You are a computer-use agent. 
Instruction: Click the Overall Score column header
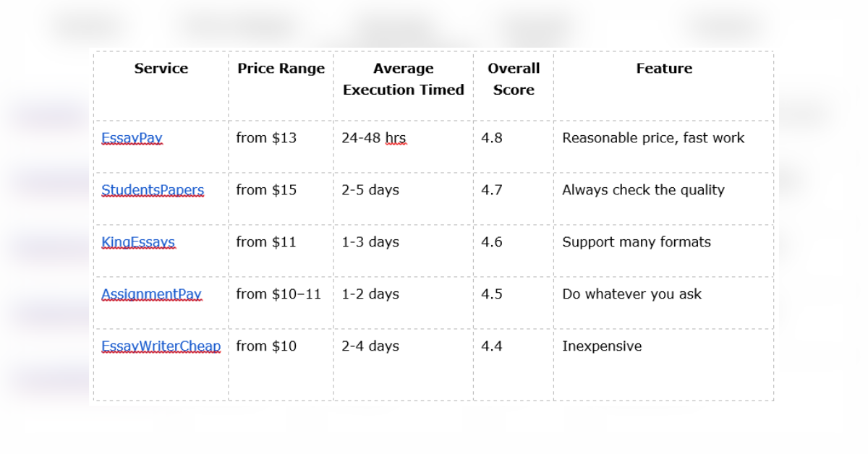[x=514, y=80]
